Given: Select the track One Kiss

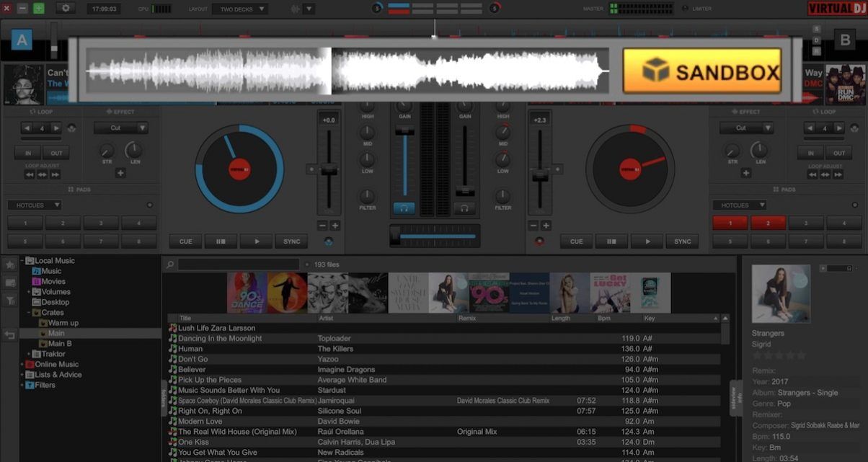Looking at the screenshot, I should (443, 442).
